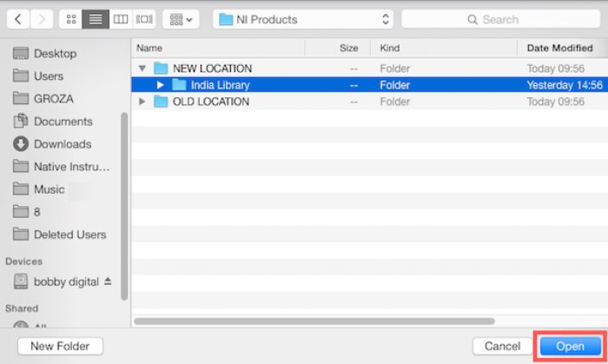Switch to list view
Viewport: 608px width, 364px height.
coord(96,19)
